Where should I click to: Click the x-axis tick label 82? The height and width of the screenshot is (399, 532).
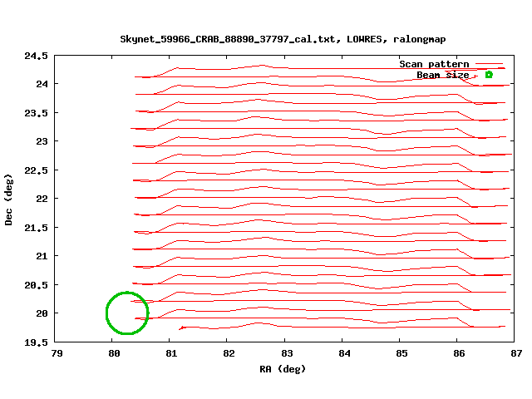[229, 353]
